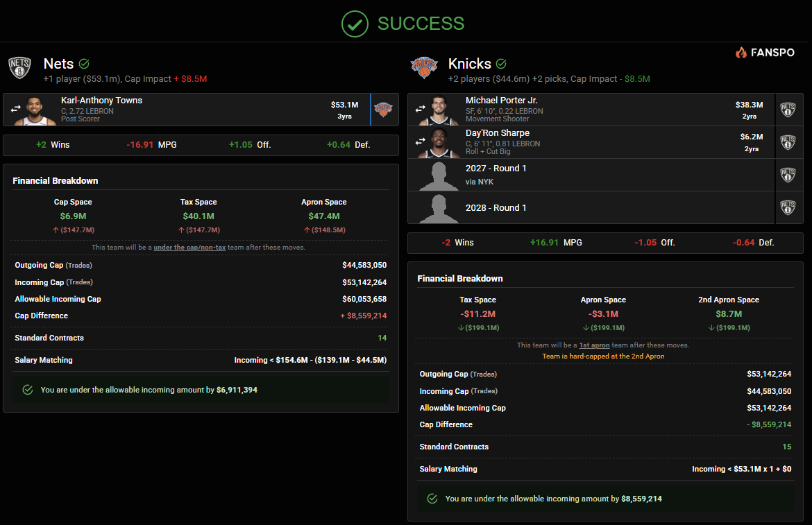Click the Knicks '+16.91 MPG' stat
This screenshot has width=812, height=525.
(x=556, y=243)
